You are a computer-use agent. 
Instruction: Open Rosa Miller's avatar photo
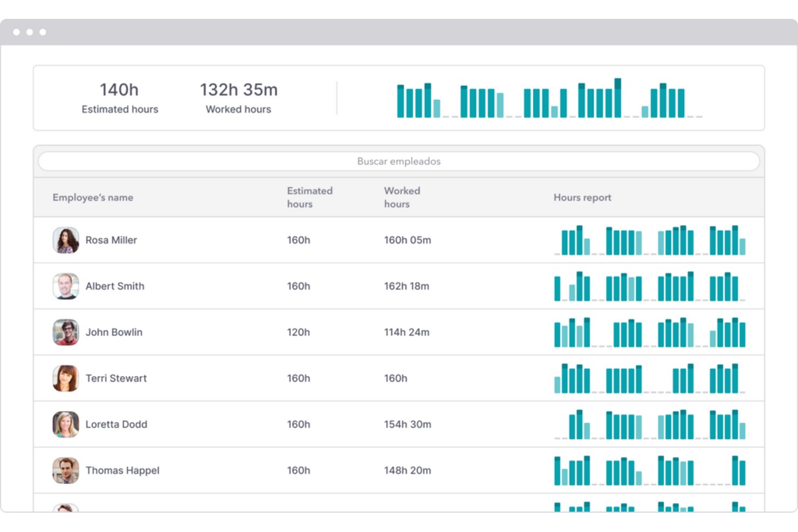pyautogui.click(x=66, y=240)
